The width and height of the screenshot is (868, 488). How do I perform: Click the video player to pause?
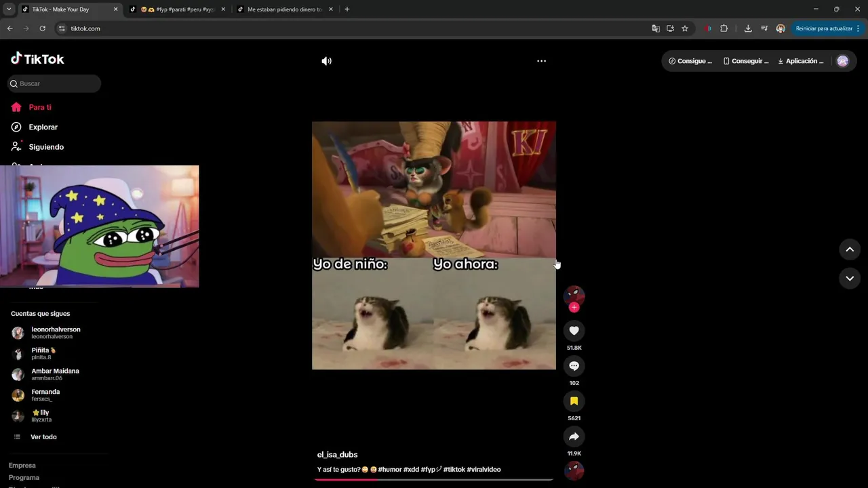pyautogui.click(x=434, y=245)
